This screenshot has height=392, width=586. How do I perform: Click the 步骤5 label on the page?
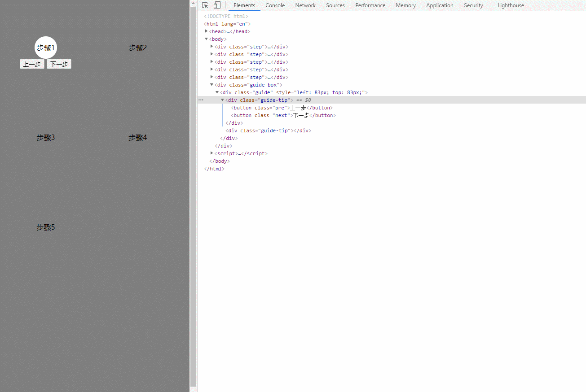coord(46,227)
